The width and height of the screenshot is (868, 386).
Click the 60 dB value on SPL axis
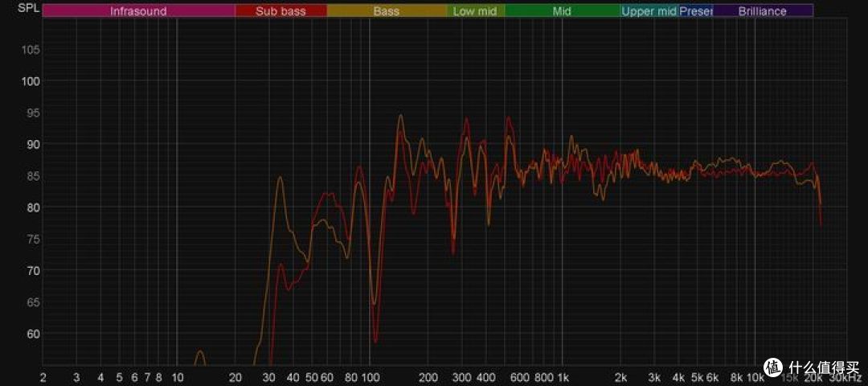pos(33,334)
